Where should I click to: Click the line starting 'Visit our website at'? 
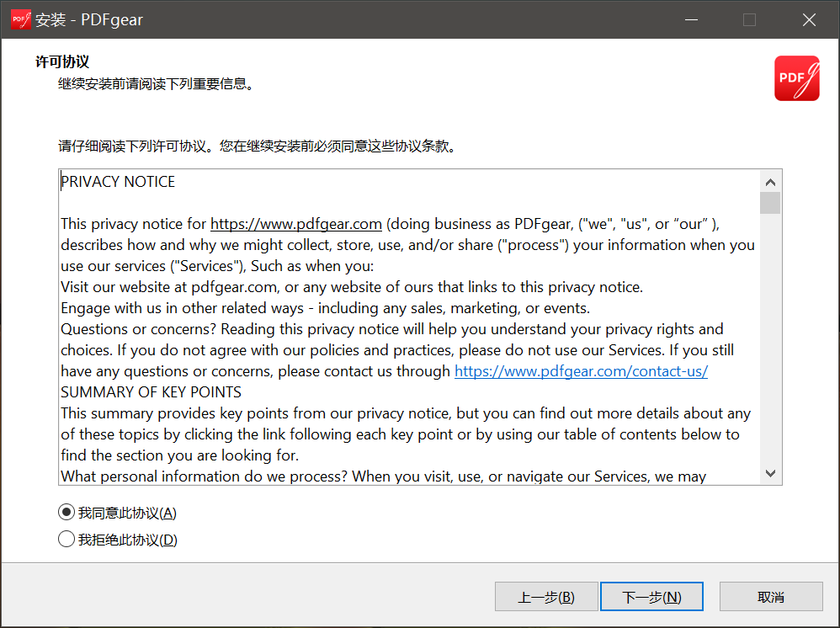coord(352,287)
